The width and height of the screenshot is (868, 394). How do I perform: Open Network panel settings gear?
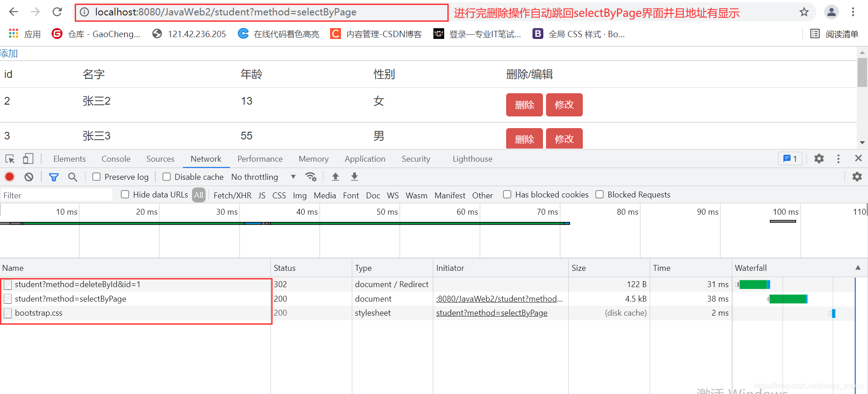(x=857, y=177)
